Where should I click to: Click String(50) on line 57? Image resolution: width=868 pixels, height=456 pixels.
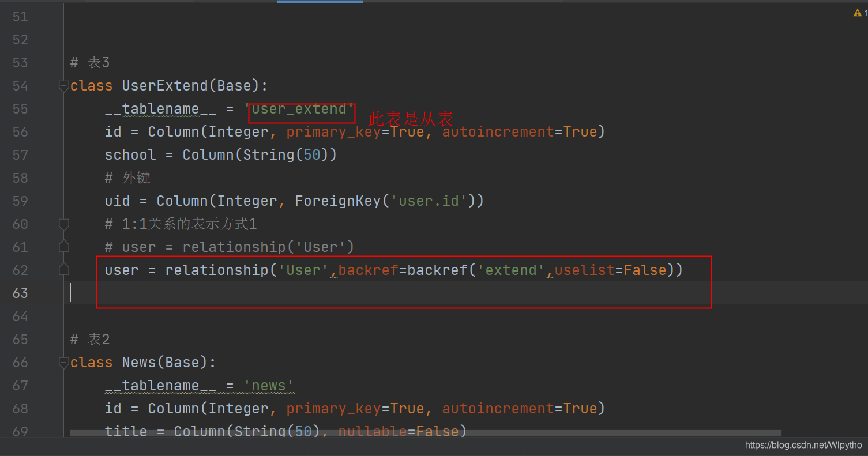[x=287, y=155]
